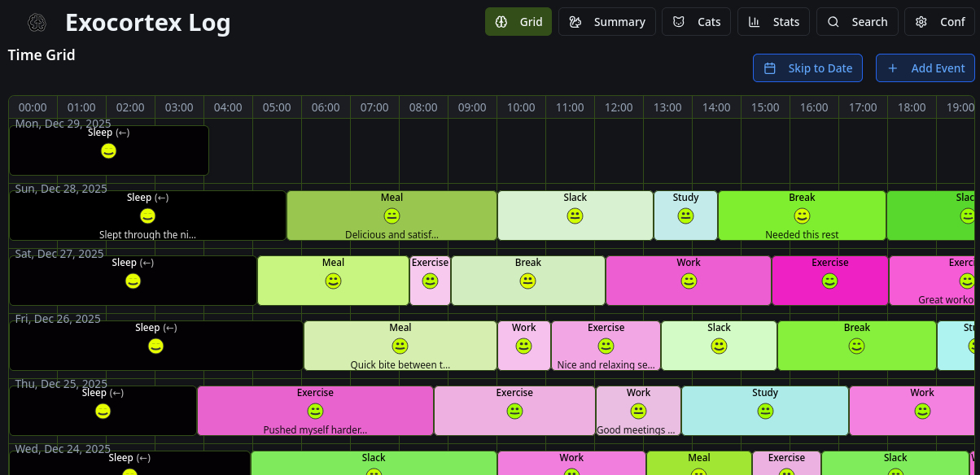Click the magnifier Search icon

point(833,22)
